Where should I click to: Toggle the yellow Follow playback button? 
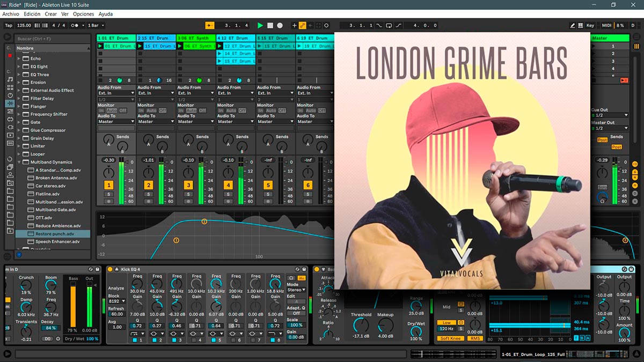(210, 25)
